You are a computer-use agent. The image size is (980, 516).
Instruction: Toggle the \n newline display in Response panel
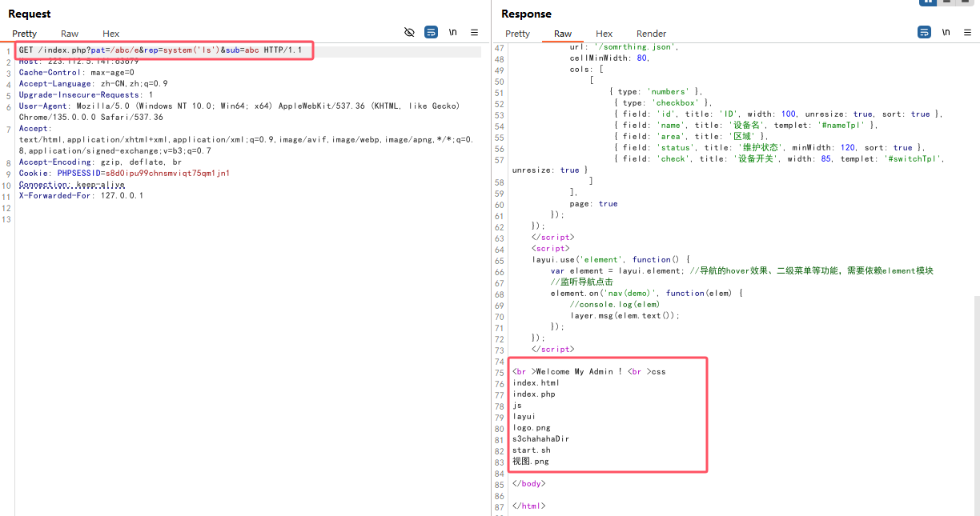(x=946, y=32)
